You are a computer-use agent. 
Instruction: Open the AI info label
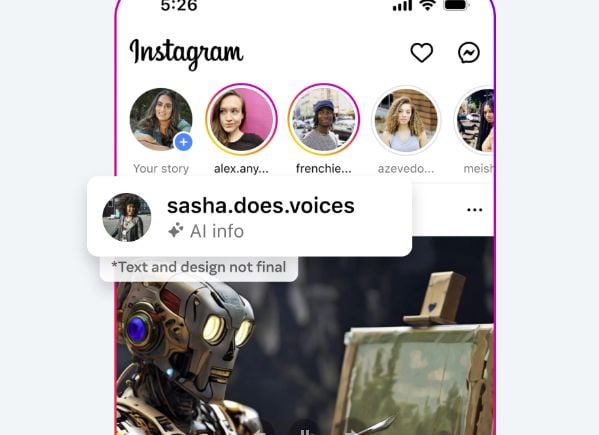pos(217,231)
